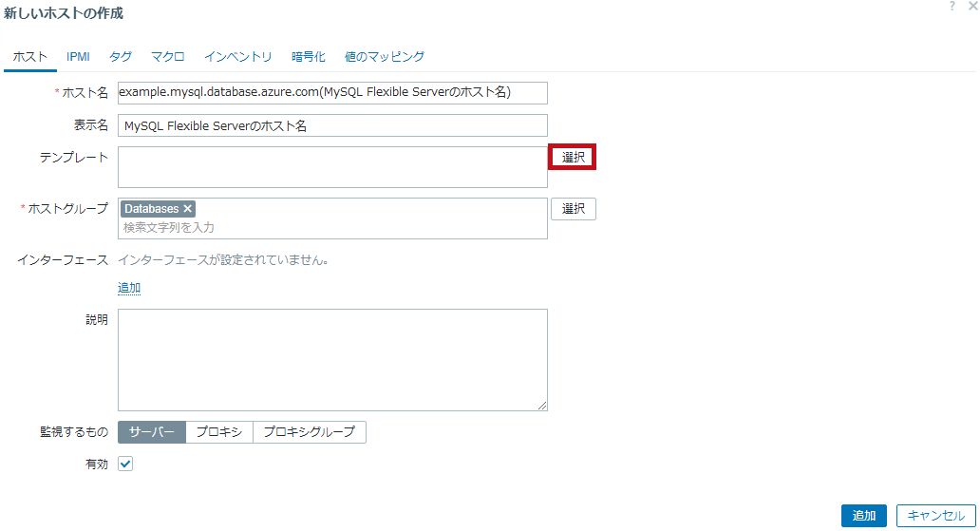The height and width of the screenshot is (531, 980).
Task: Switch to the IPMI tab
Action: tap(78, 57)
